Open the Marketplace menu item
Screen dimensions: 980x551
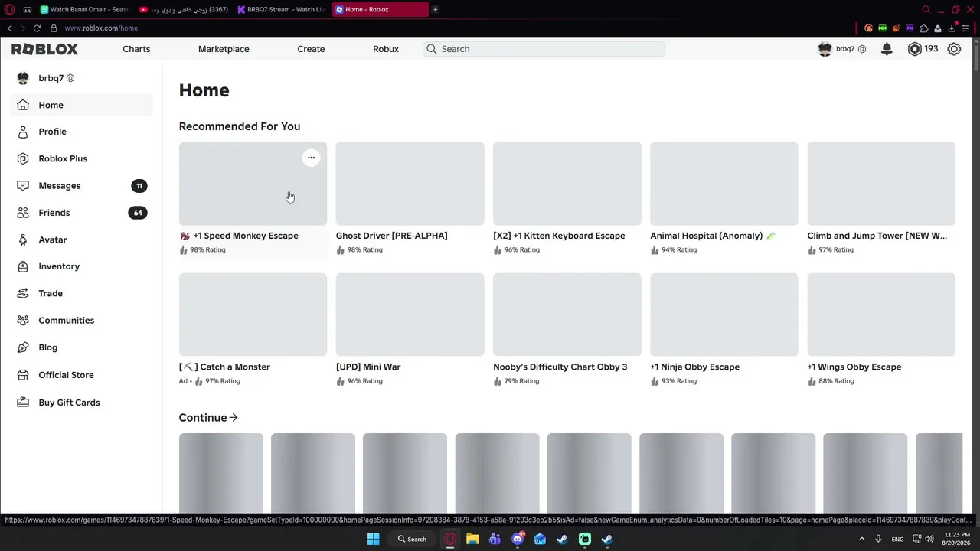tap(224, 49)
